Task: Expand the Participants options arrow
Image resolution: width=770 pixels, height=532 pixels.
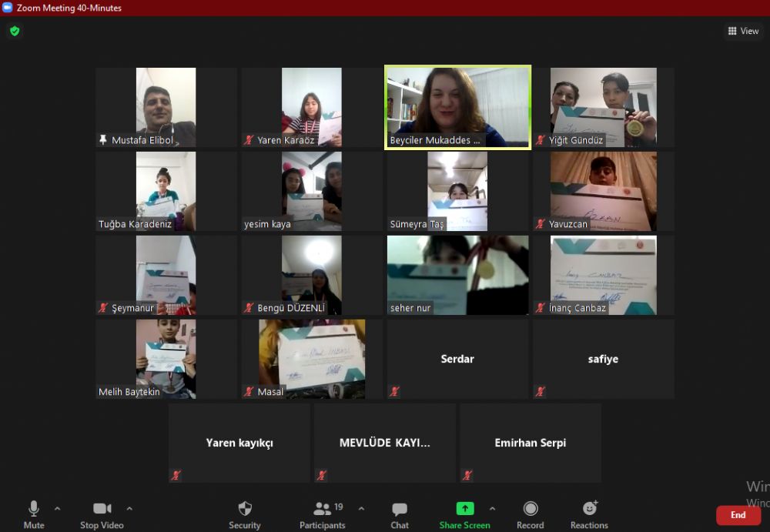Action: coord(361,508)
